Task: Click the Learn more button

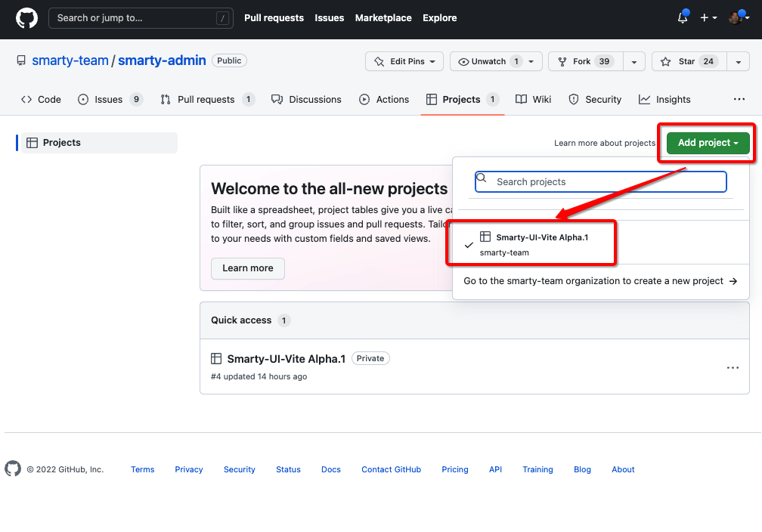Action: point(248,268)
